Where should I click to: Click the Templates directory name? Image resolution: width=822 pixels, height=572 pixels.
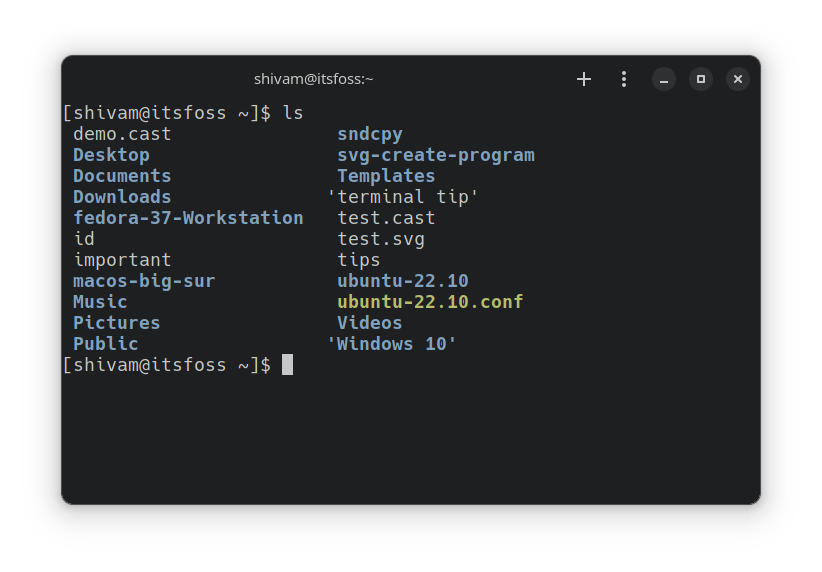386,176
